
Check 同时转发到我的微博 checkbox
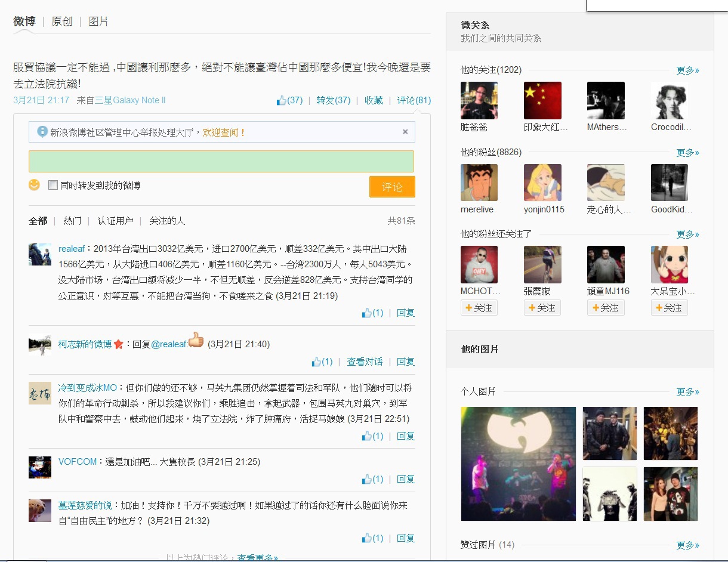point(53,185)
